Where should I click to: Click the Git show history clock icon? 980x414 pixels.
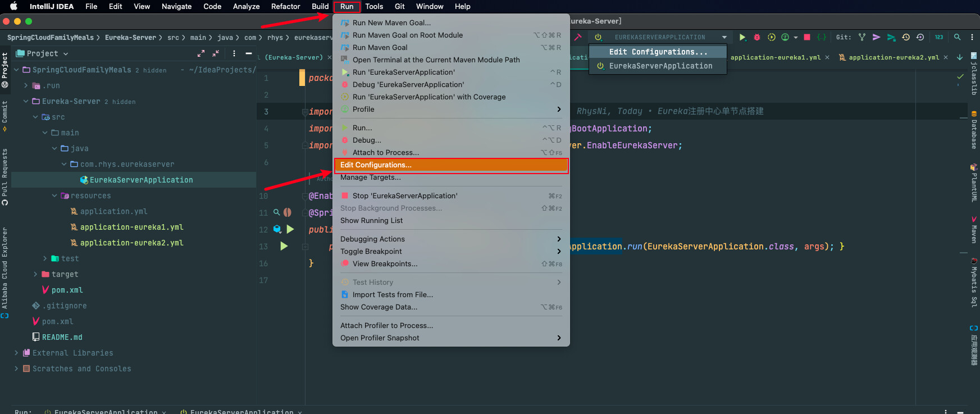[x=906, y=37]
